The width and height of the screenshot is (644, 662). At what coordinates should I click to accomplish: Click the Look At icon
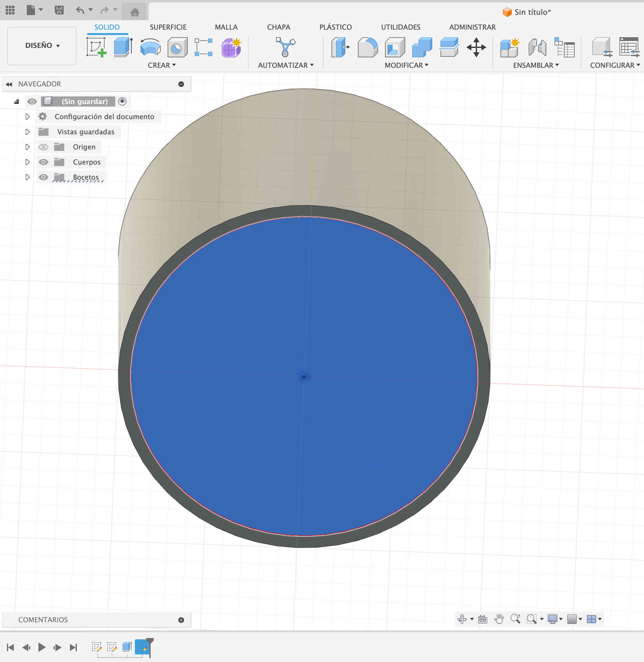[x=483, y=619]
